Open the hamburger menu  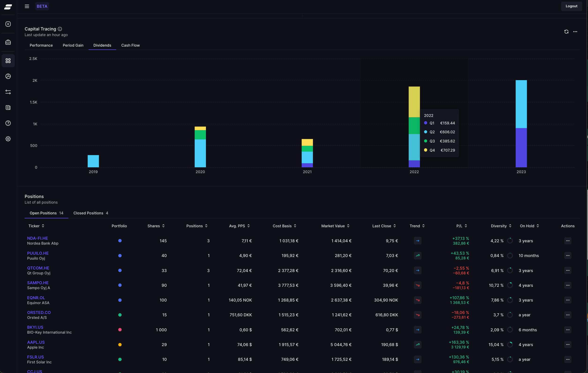coord(27,6)
